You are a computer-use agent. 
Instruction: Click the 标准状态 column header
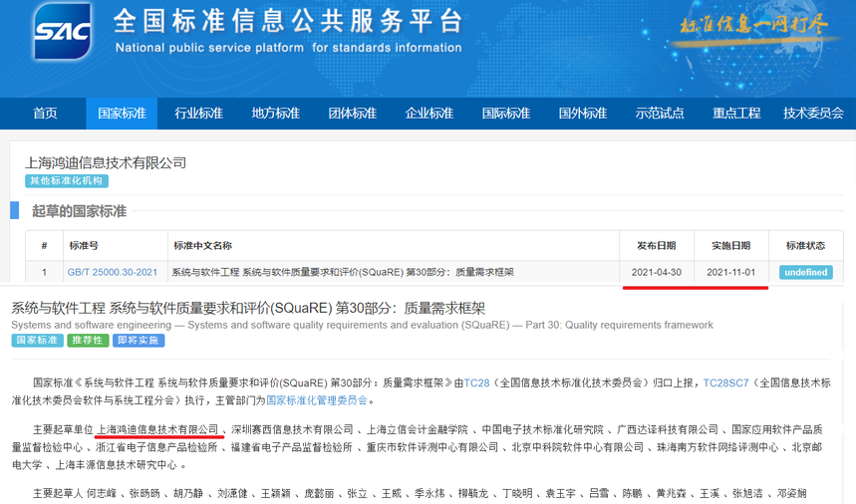click(806, 246)
